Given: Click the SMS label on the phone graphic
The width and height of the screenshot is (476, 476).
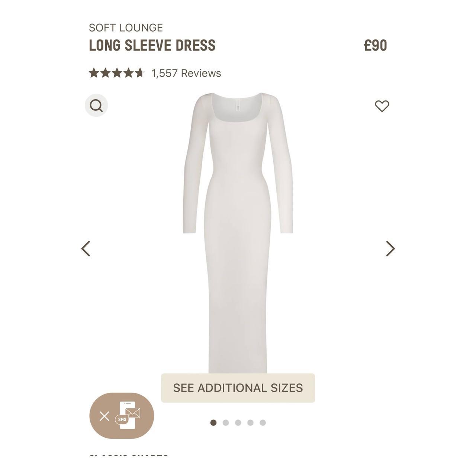Looking at the screenshot, I should pos(122,419).
